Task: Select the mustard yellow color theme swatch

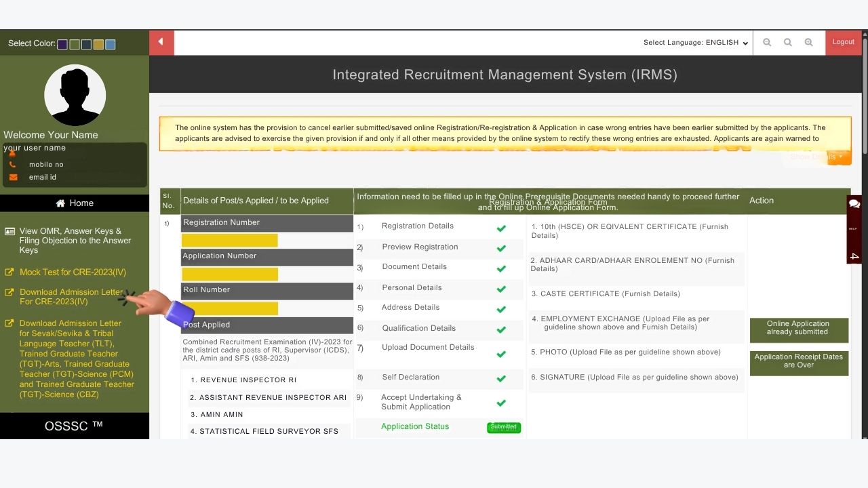Action: (x=98, y=44)
